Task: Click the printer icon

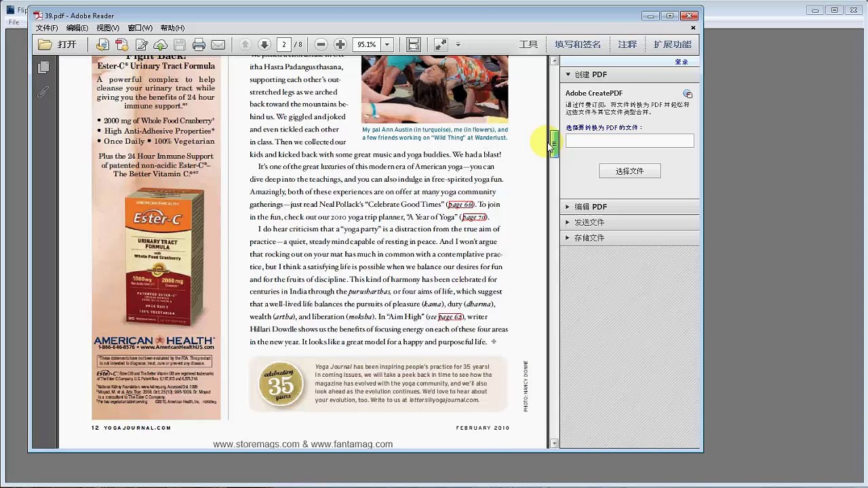Action: coord(199,45)
